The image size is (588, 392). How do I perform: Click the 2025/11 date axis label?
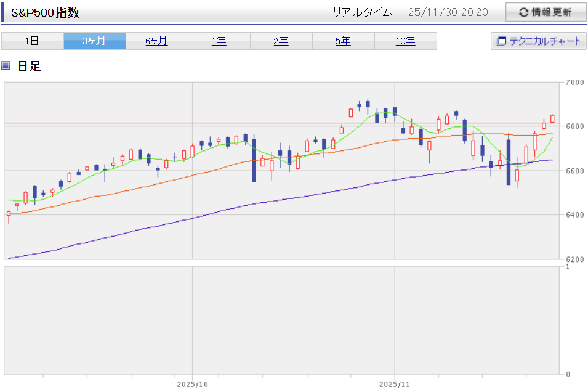pos(394,383)
